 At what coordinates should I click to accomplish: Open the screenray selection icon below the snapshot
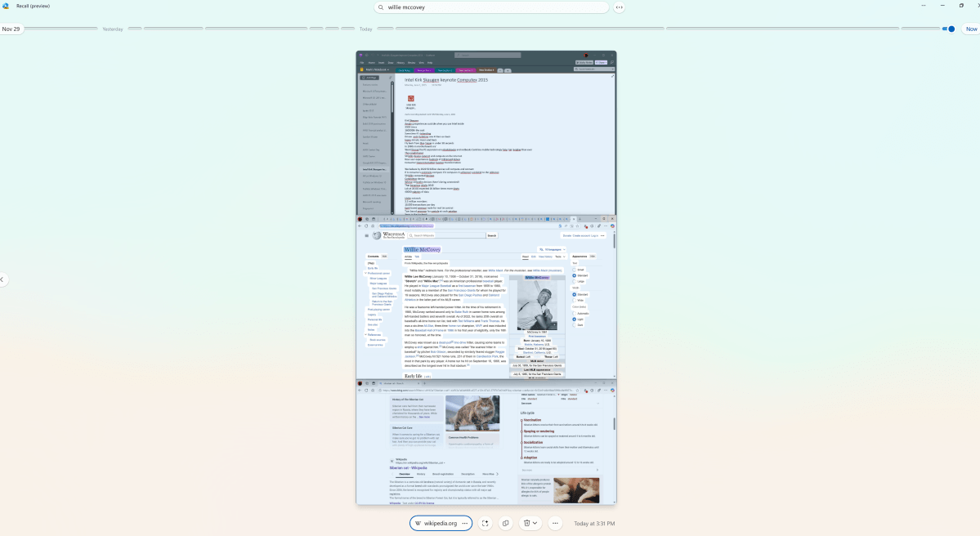486,523
